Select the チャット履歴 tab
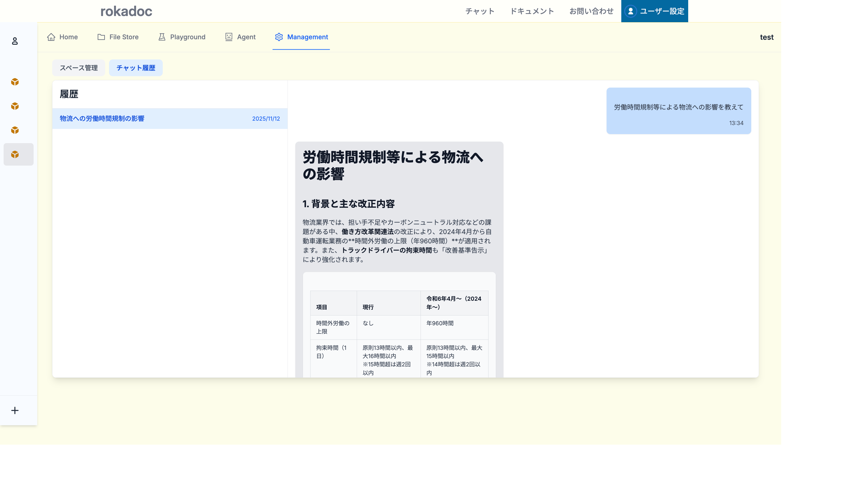Screen dimensions: 868x494 (136, 68)
